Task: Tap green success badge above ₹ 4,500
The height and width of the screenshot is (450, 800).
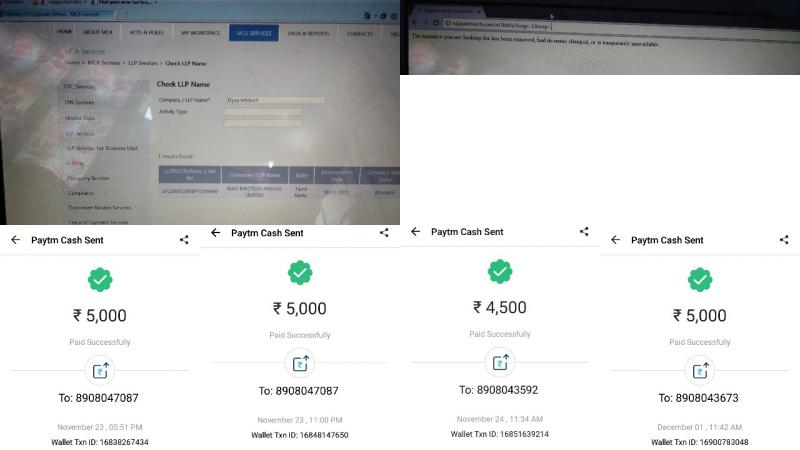Action: (499, 271)
